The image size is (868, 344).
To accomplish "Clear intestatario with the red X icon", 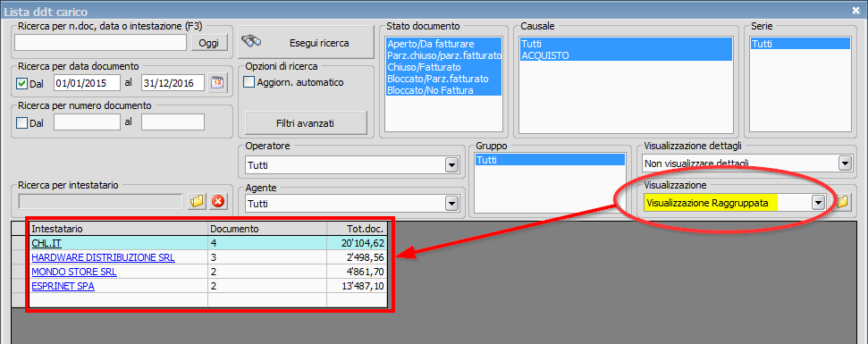I will coord(217,202).
